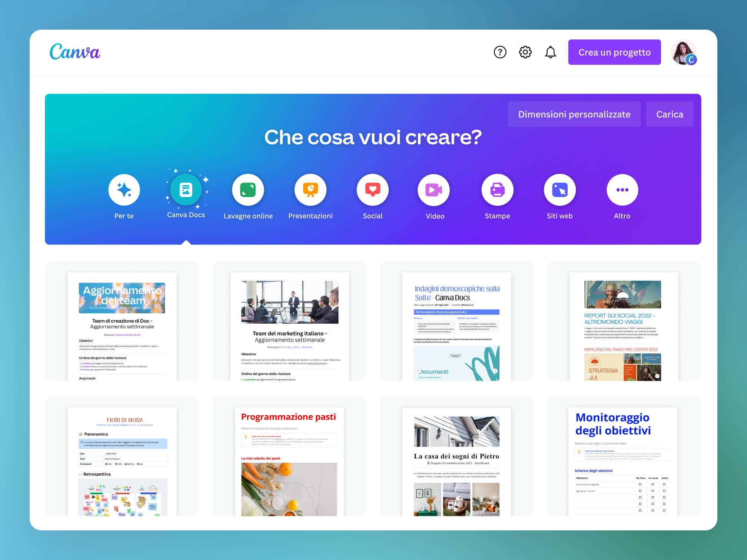Select the Video category icon
The height and width of the screenshot is (560, 747).
tap(434, 190)
